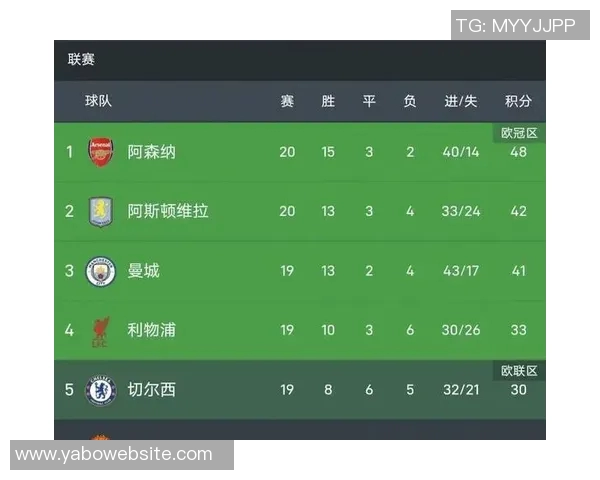
Task: Open the 曼城 team name
Action: (144, 271)
